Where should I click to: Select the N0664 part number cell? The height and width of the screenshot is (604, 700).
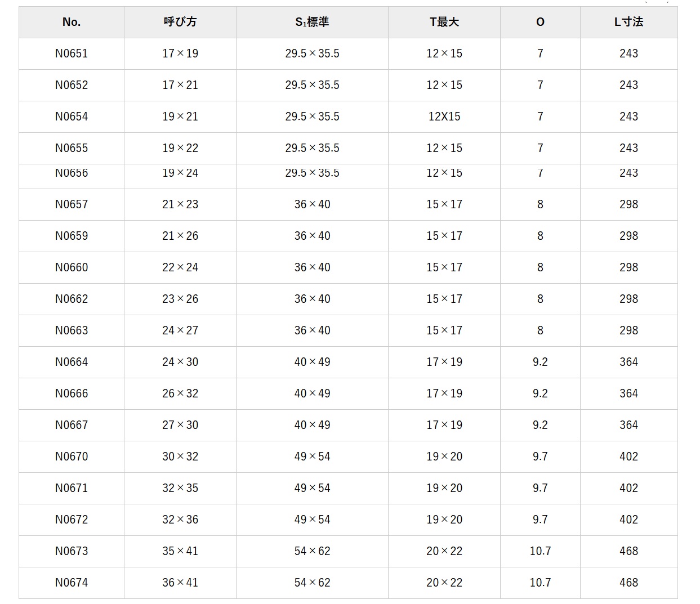72,362
